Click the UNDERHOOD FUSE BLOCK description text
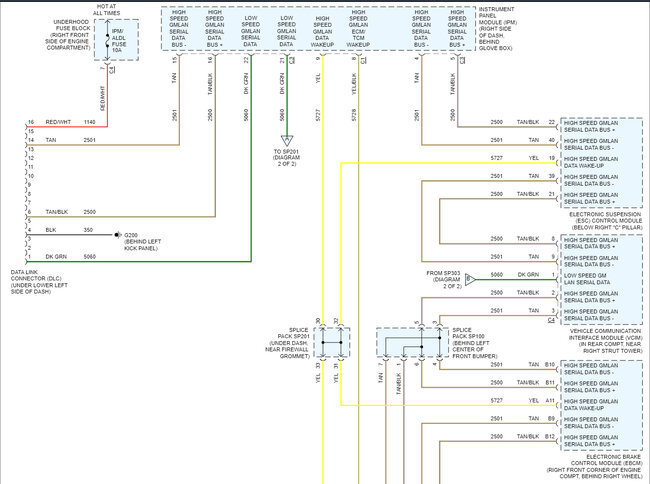 (x=68, y=35)
